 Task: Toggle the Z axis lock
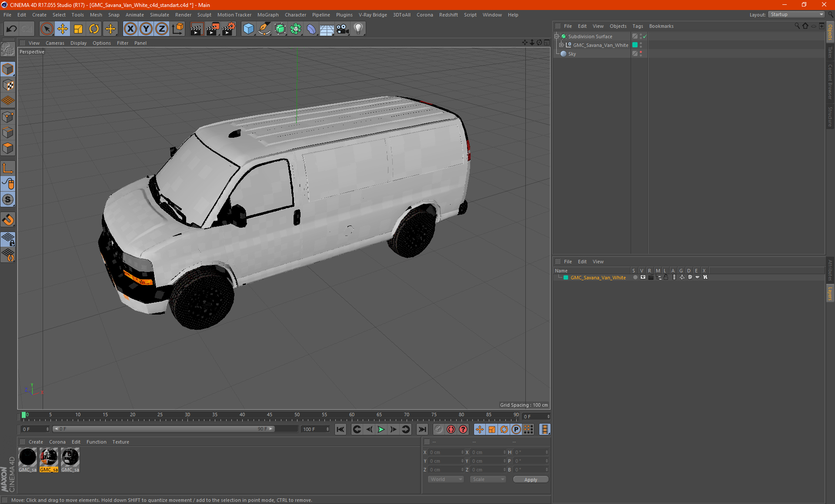[162, 29]
